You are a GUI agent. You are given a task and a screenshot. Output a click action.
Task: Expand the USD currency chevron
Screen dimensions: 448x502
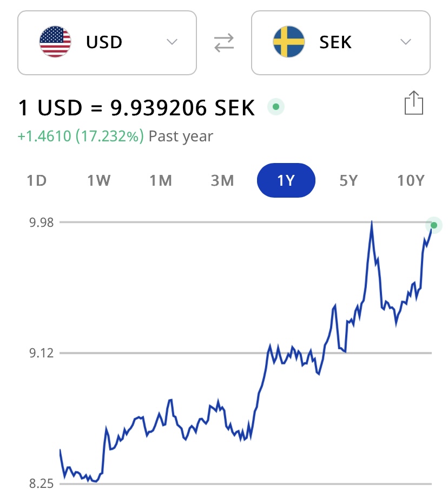172,42
